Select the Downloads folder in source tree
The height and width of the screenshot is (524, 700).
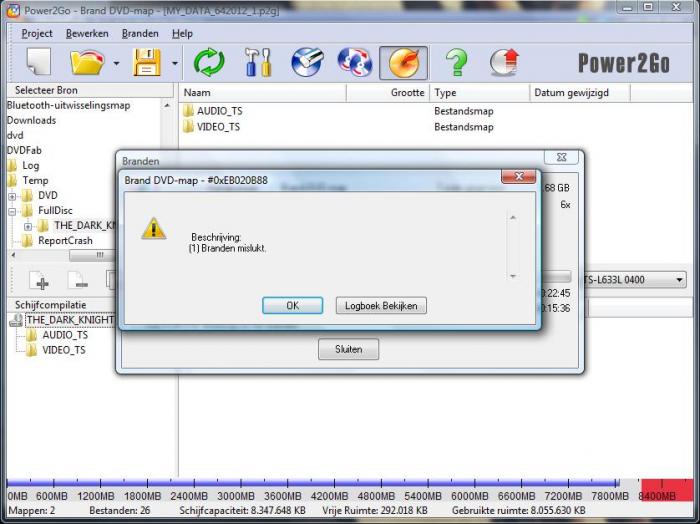pos(32,121)
